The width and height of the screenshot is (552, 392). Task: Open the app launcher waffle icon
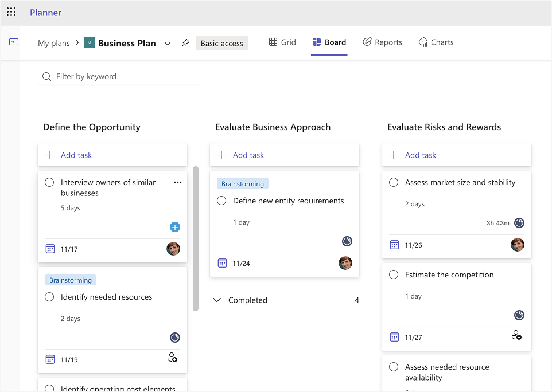tap(11, 12)
